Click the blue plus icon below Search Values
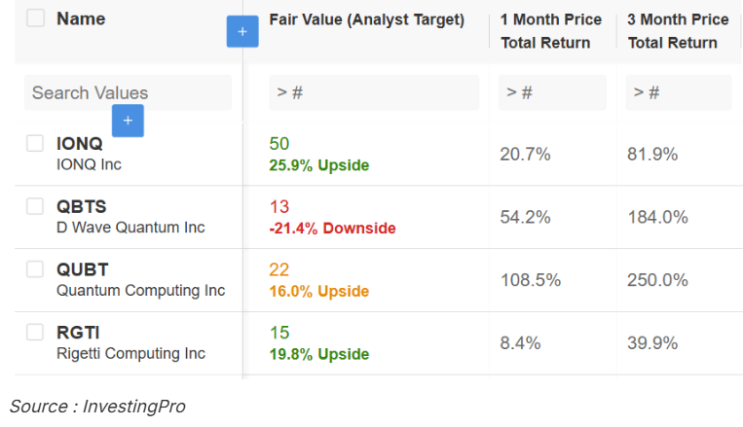Viewport: 743px width, 427px height. tap(128, 122)
